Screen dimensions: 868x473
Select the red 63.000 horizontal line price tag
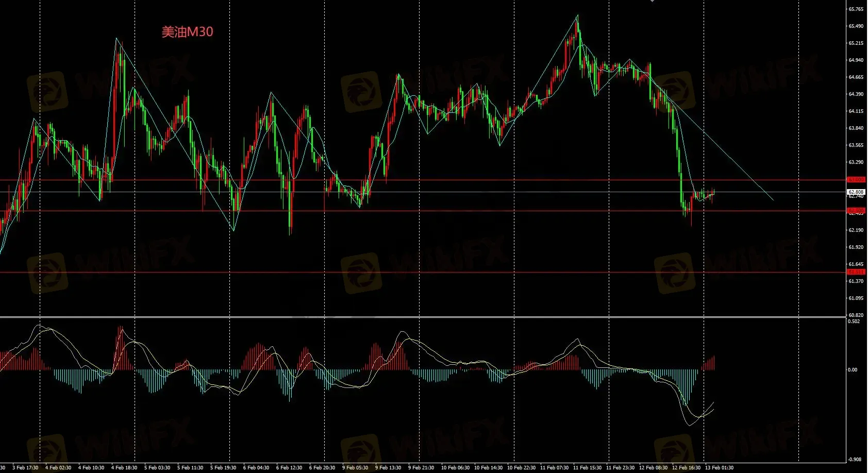856,180
